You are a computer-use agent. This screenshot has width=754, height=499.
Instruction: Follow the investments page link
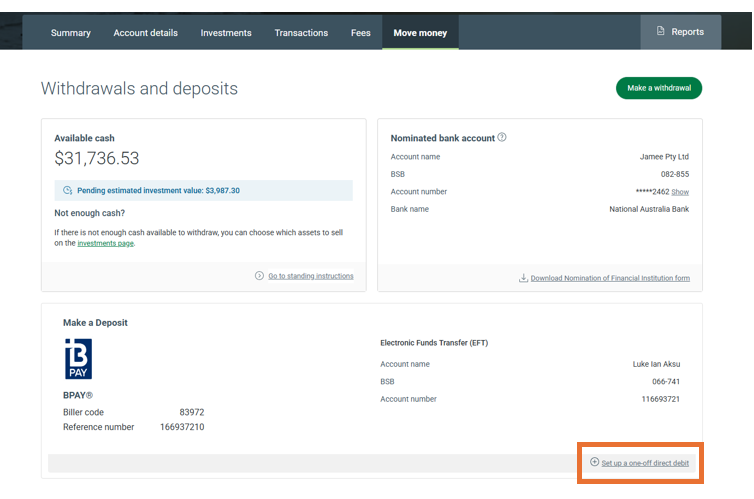[x=105, y=243]
